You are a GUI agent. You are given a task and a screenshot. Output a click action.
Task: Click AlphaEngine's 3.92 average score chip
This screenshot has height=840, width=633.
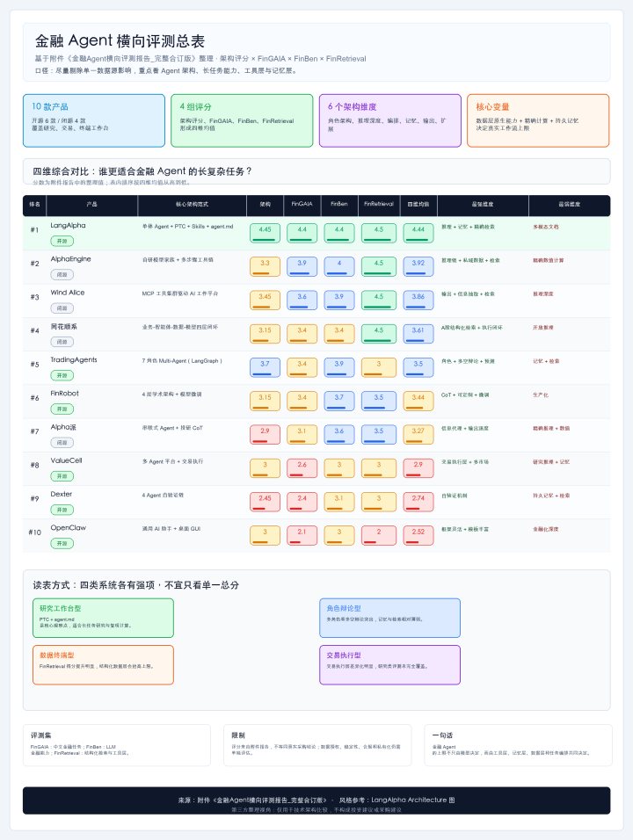[418, 267]
